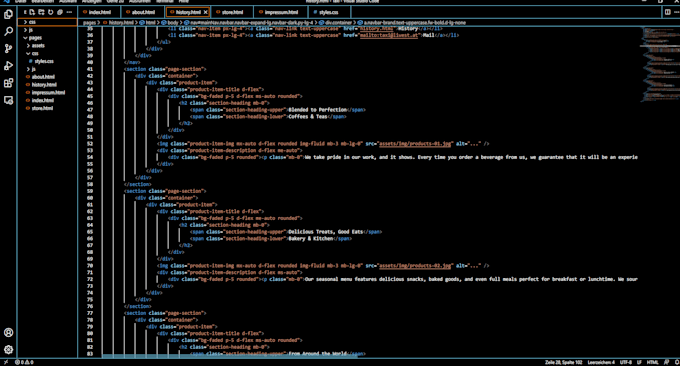Switch to the styles.css tab
680x366 pixels.
tap(329, 12)
